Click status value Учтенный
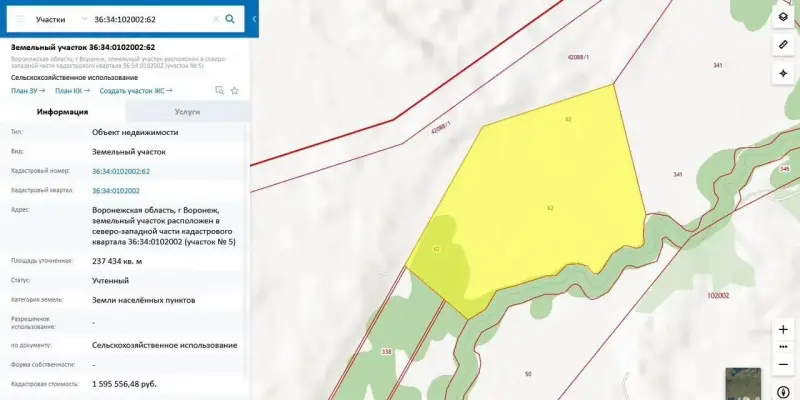This screenshot has height=400, width=800. pyautogui.click(x=111, y=281)
